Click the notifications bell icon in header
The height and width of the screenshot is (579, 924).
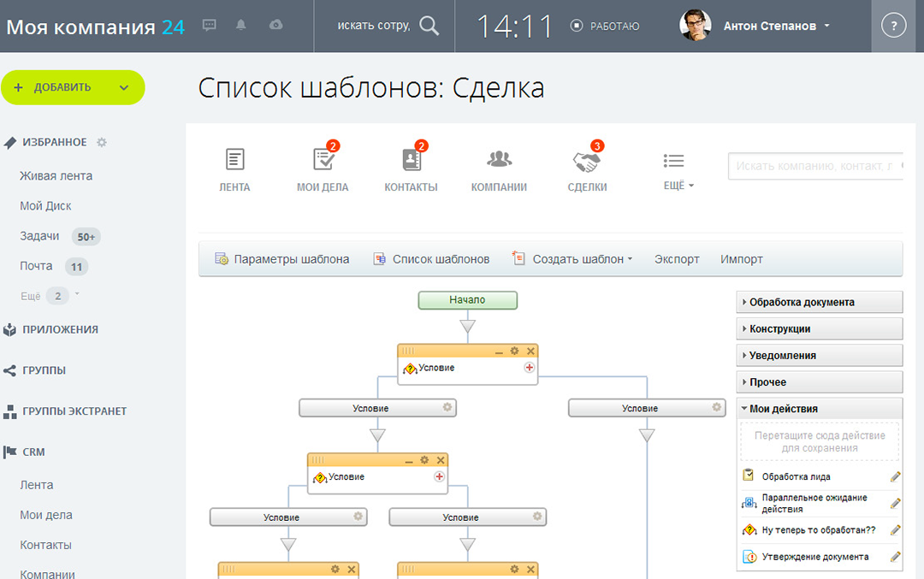[241, 26]
